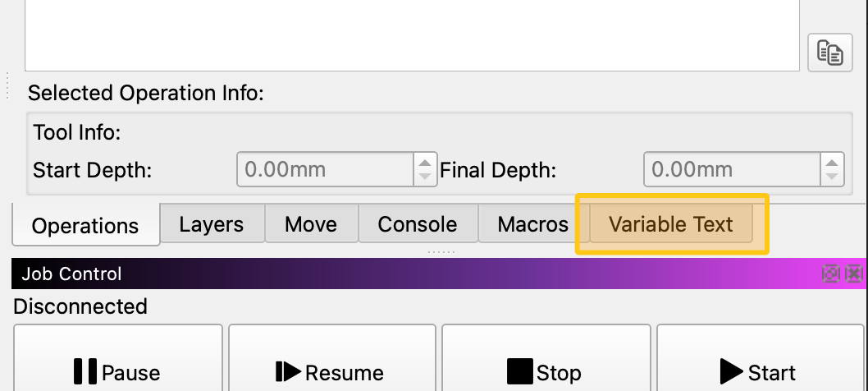Open the Layers tab
Viewport: 868px width, 391px height.
tap(212, 224)
